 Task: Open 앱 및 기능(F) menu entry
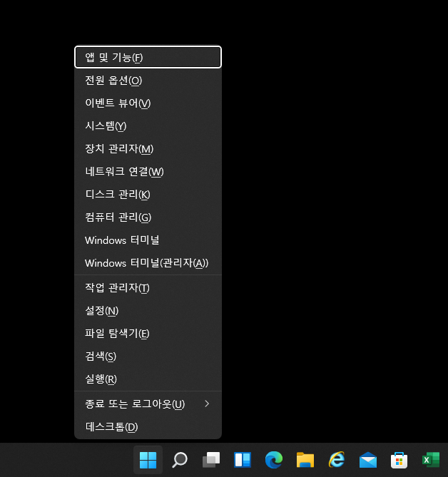pyautogui.click(x=148, y=57)
